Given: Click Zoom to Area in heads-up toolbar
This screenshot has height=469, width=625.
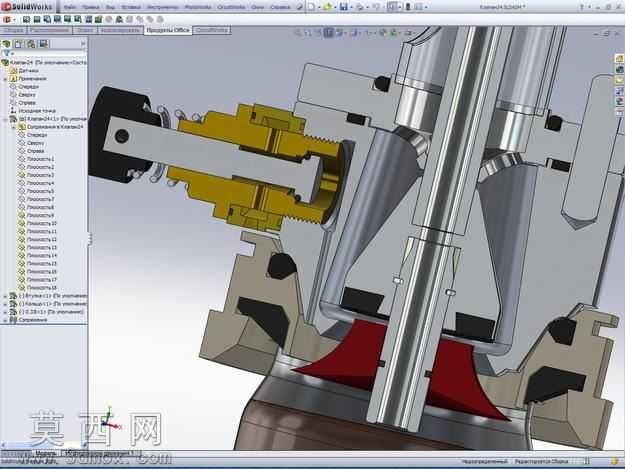Looking at the screenshot, I should (x=308, y=33).
